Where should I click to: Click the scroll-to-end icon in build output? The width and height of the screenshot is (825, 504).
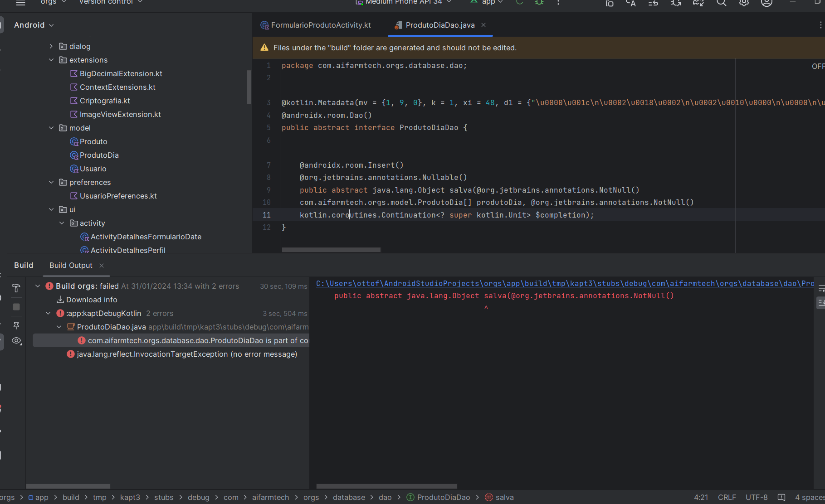click(x=821, y=302)
